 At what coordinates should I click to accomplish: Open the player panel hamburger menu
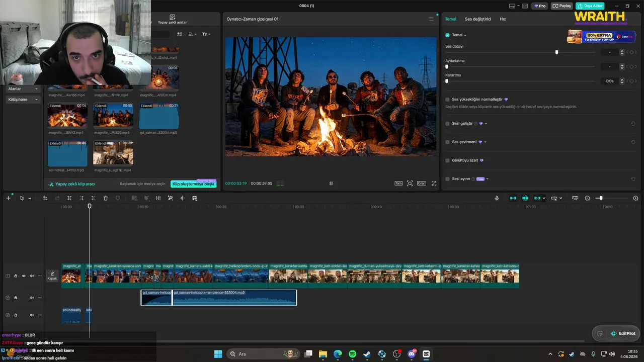coord(431,19)
